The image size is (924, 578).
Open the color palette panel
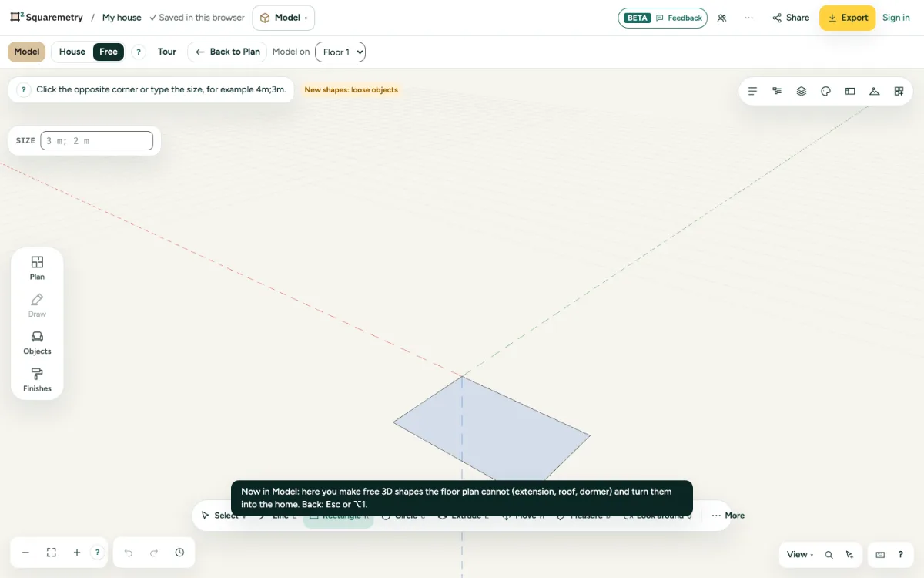point(825,91)
